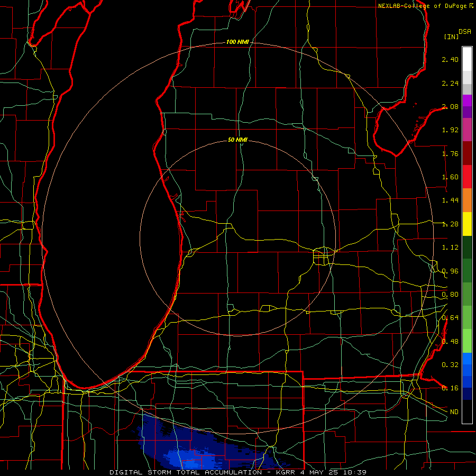Click the 2.24 legend value
The width and height of the screenshot is (476, 476).
450,83
